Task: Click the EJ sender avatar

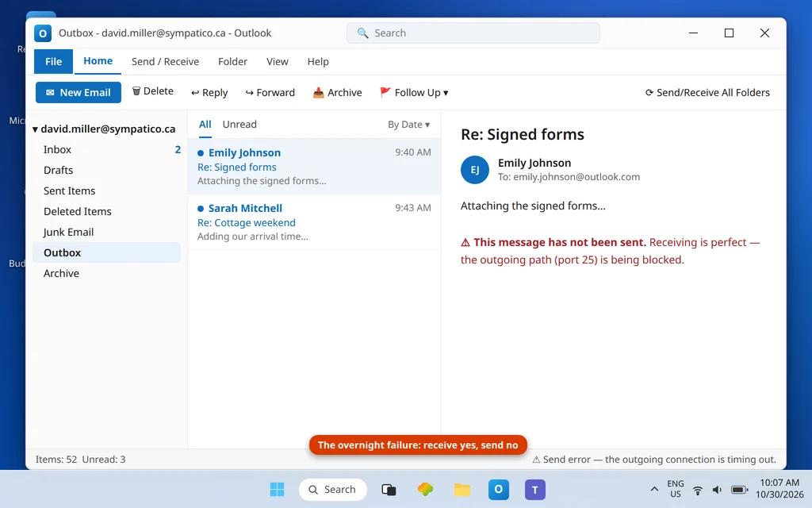Action: (x=475, y=170)
